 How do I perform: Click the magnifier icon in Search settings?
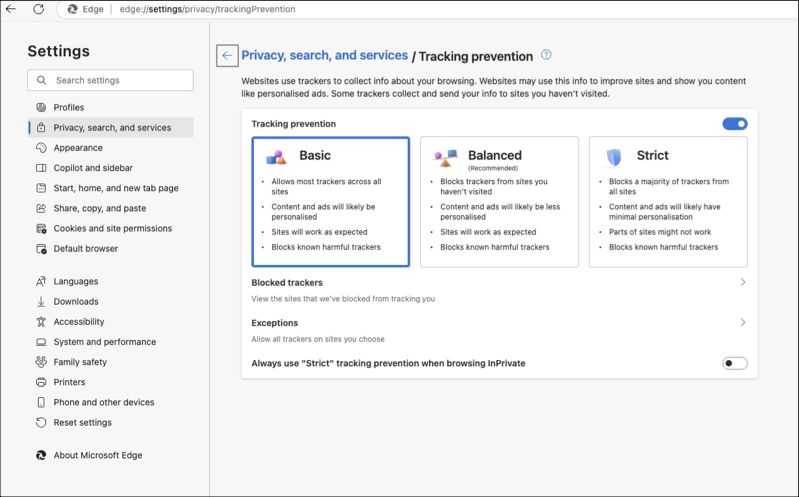click(x=42, y=80)
